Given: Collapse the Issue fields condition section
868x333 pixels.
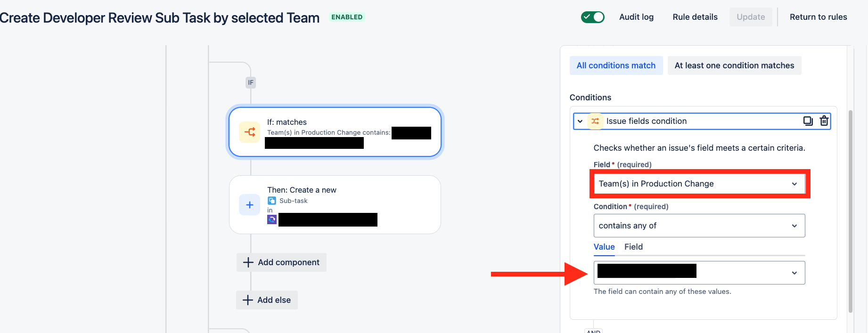Looking at the screenshot, I should coord(580,121).
